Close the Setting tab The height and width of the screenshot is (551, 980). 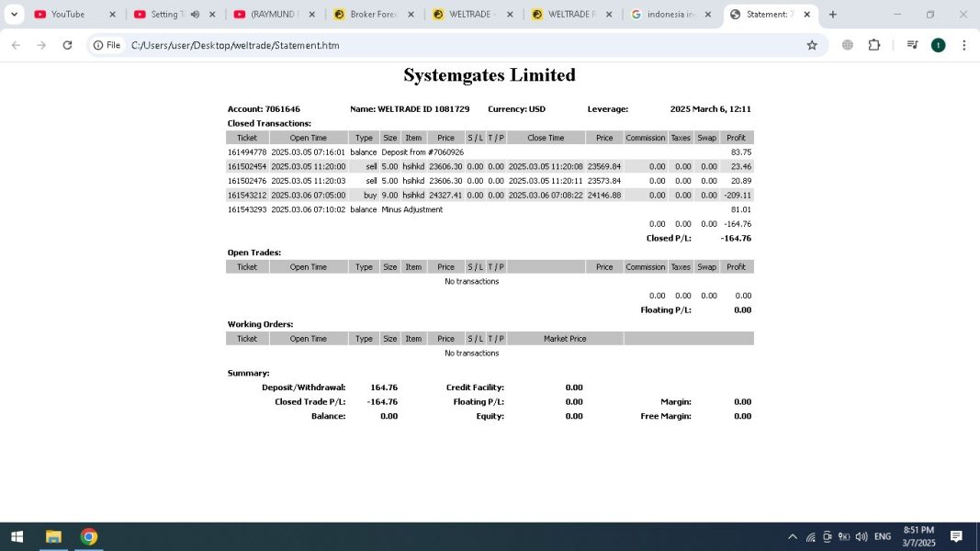point(212,15)
